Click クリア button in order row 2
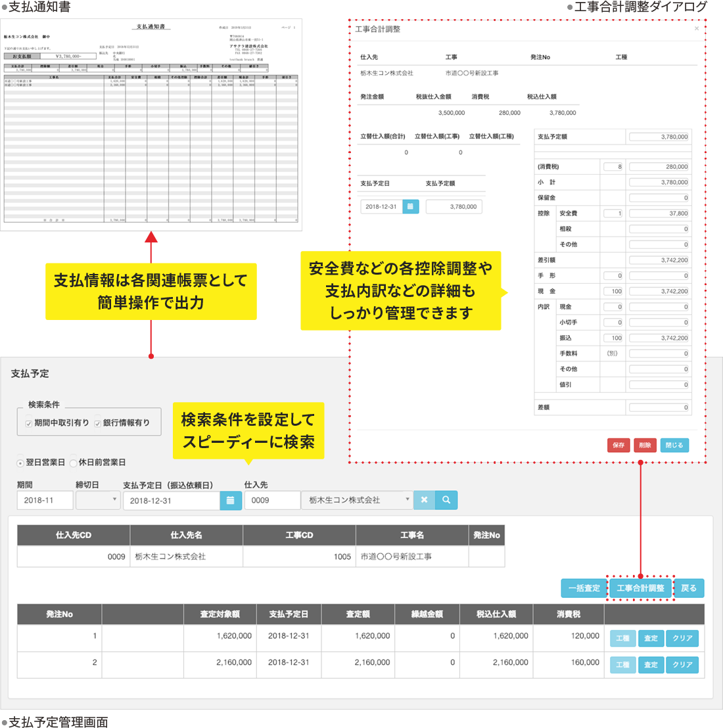The height and width of the screenshot is (728, 723). pyautogui.click(x=682, y=665)
